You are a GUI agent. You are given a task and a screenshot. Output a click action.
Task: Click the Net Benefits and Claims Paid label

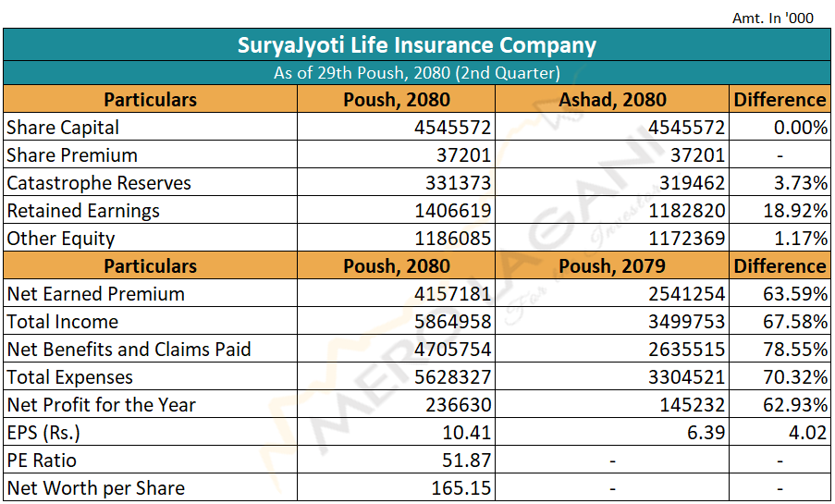click(129, 350)
